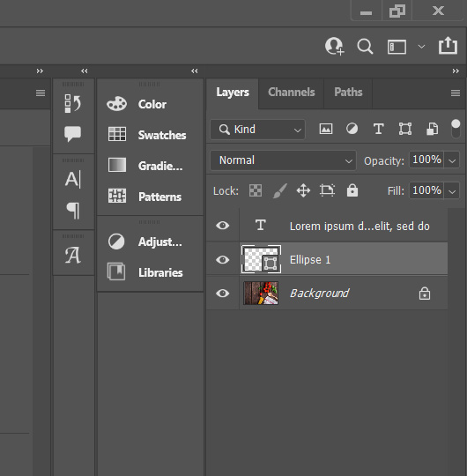Collapse the Layers panel dock arrows
Viewport: 467px width, 476px height.
[456, 71]
